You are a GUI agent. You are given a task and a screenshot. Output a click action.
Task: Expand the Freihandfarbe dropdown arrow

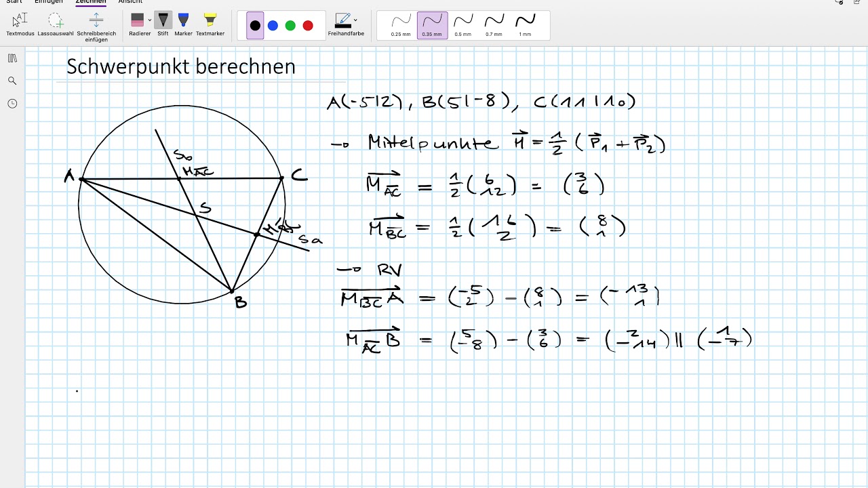(x=356, y=20)
